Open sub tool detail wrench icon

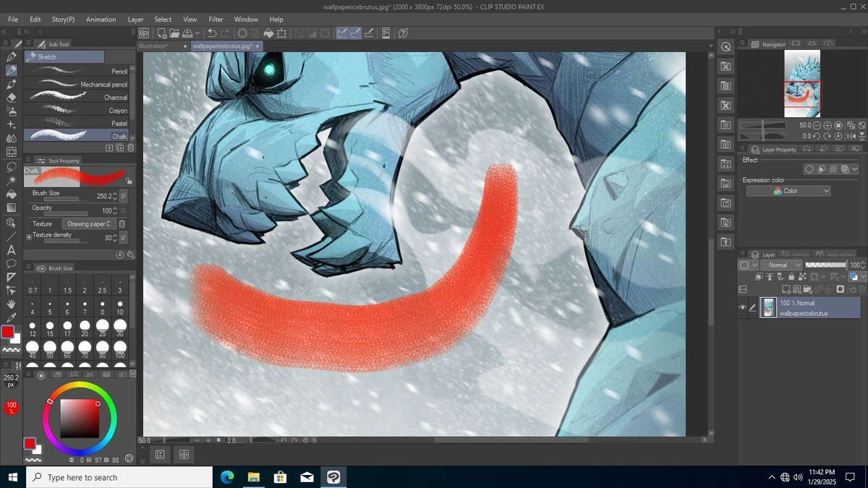131,254
